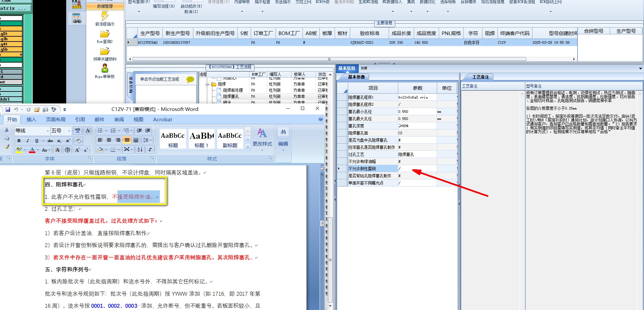Save the Word document from quick access
644x310 pixels.
point(8,110)
